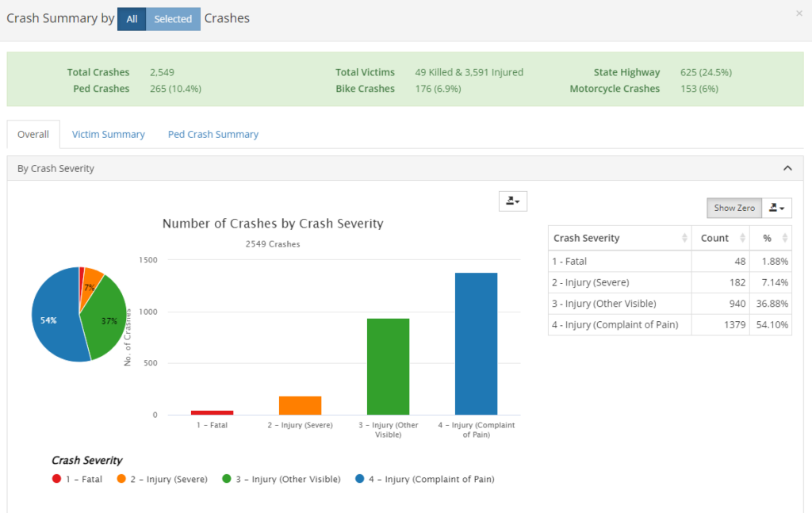Select the '4 - Injury (Complaint of Pain)' cell
812x513 pixels.
click(x=619, y=325)
